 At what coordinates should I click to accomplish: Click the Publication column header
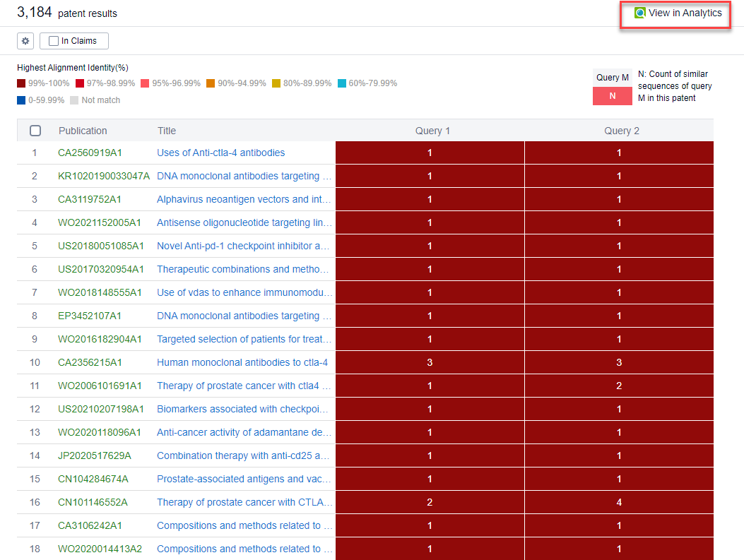(83, 131)
